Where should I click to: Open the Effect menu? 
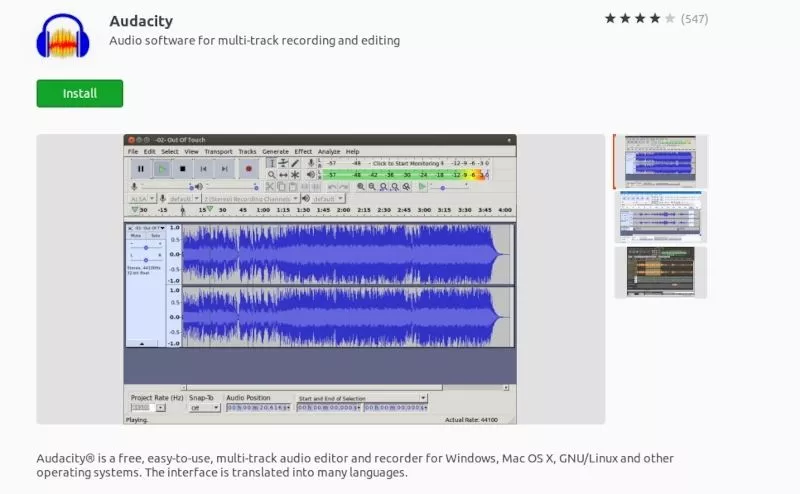coord(303,152)
